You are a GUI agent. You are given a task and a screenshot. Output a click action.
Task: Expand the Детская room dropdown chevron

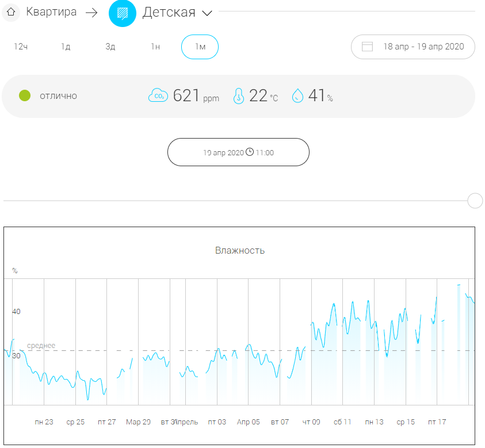(207, 13)
